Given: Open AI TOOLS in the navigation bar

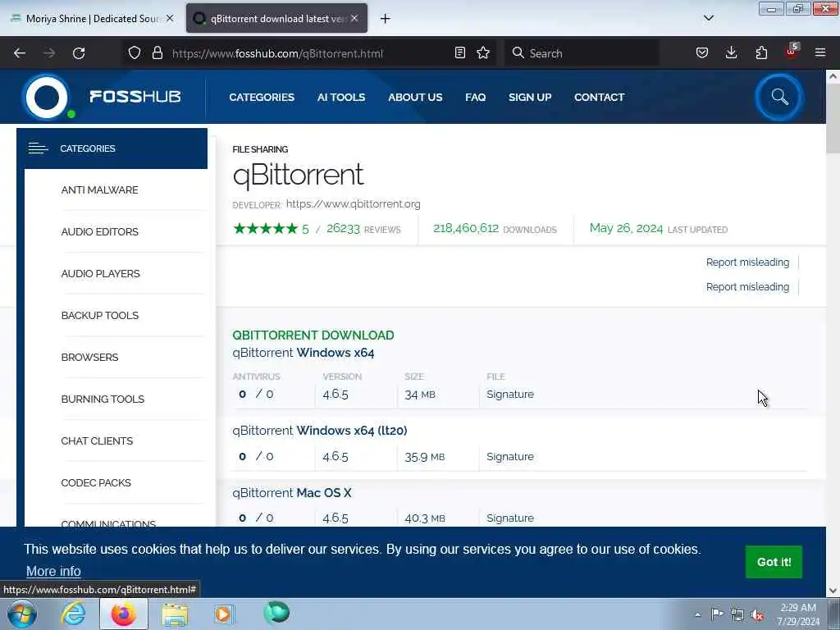Looking at the screenshot, I should [340, 97].
